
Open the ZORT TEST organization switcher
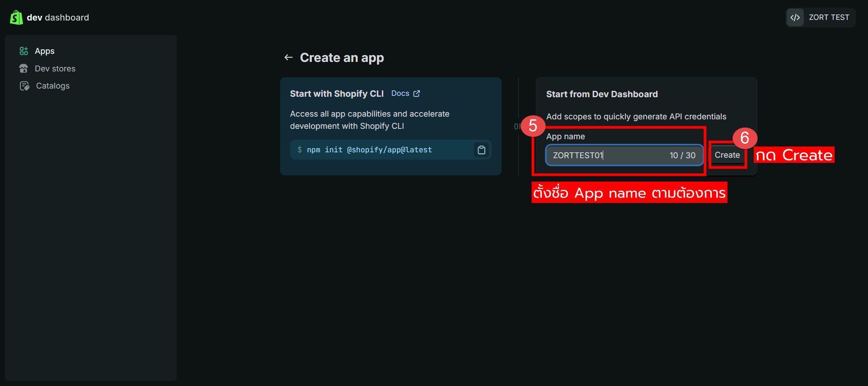(828, 18)
